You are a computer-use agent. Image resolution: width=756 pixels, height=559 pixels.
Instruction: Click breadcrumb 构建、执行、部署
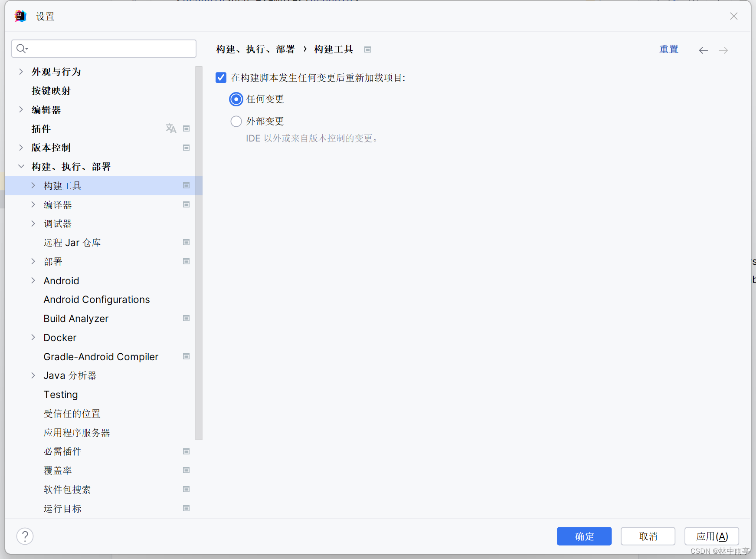pos(256,49)
